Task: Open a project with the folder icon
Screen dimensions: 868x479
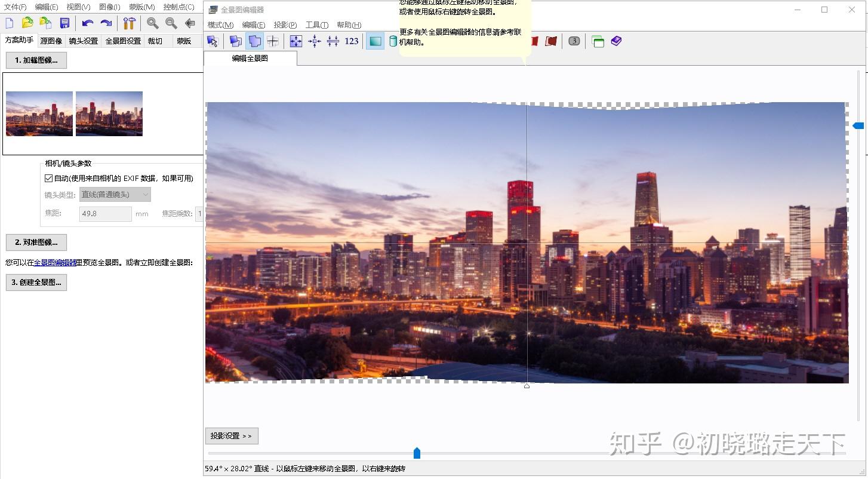Action: [x=27, y=23]
